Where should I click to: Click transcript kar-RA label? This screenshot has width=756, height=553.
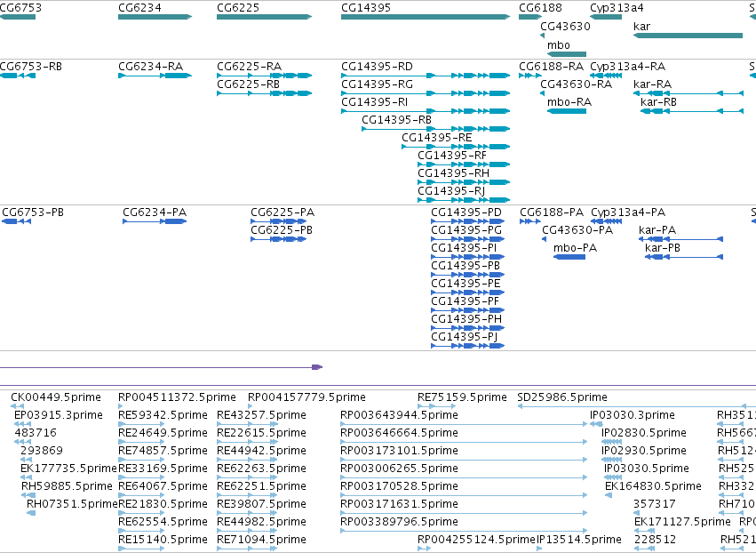[652, 84]
